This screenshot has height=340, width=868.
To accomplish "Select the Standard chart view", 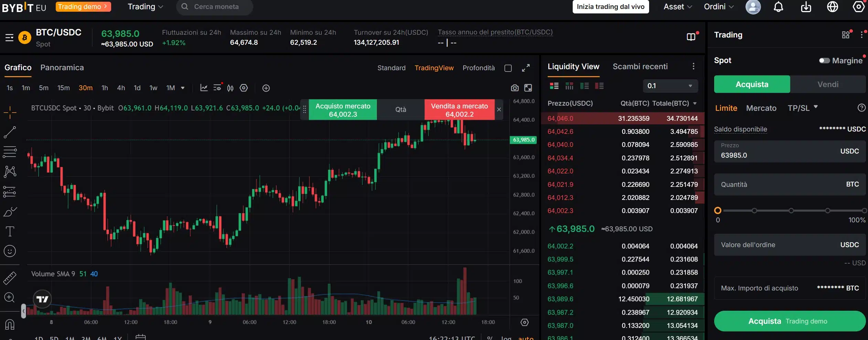I will (391, 68).
